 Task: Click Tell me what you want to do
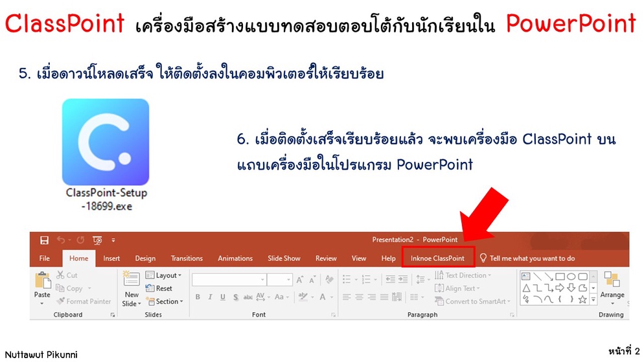click(527, 258)
